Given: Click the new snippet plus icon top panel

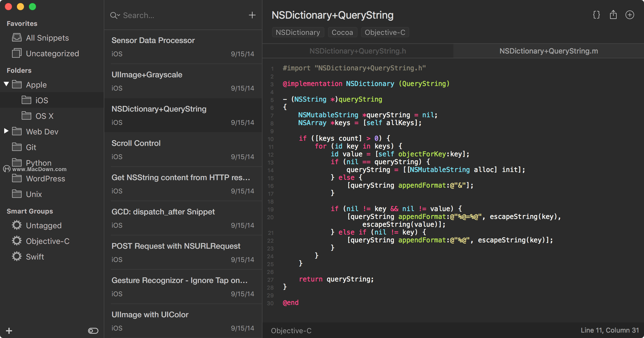Looking at the screenshot, I should coord(252,15).
